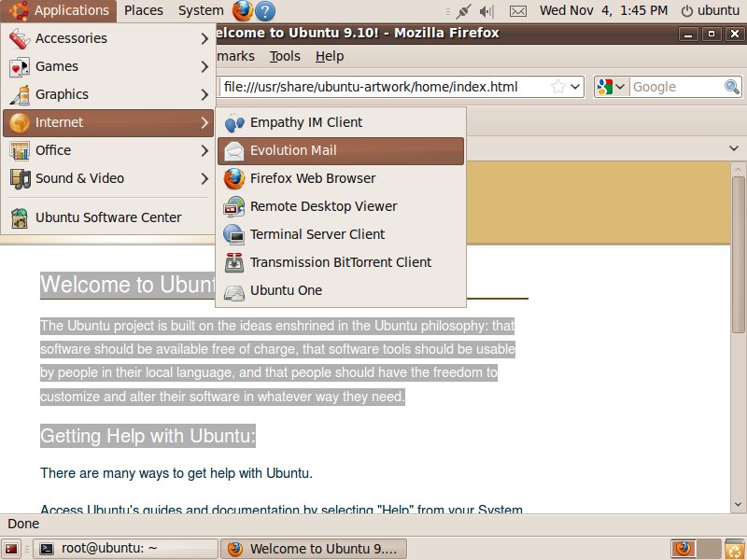Viewport: 747px width, 560px height.
Task: Bookmark page with the star icon
Action: [x=558, y=87]
